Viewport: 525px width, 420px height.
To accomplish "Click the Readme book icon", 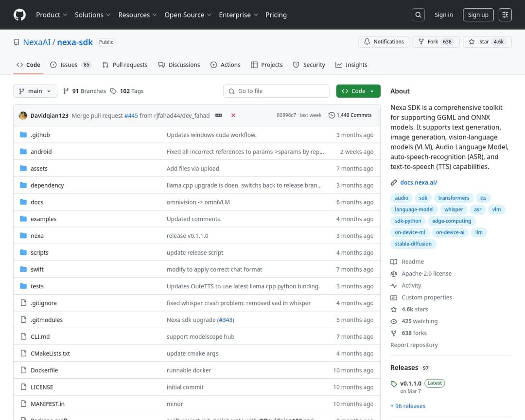I will click(394, 262).
